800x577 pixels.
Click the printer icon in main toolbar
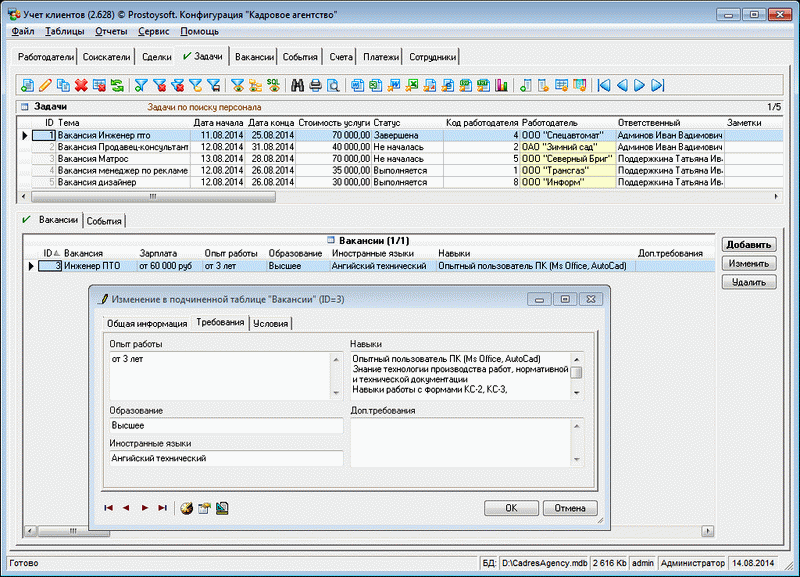315,85
